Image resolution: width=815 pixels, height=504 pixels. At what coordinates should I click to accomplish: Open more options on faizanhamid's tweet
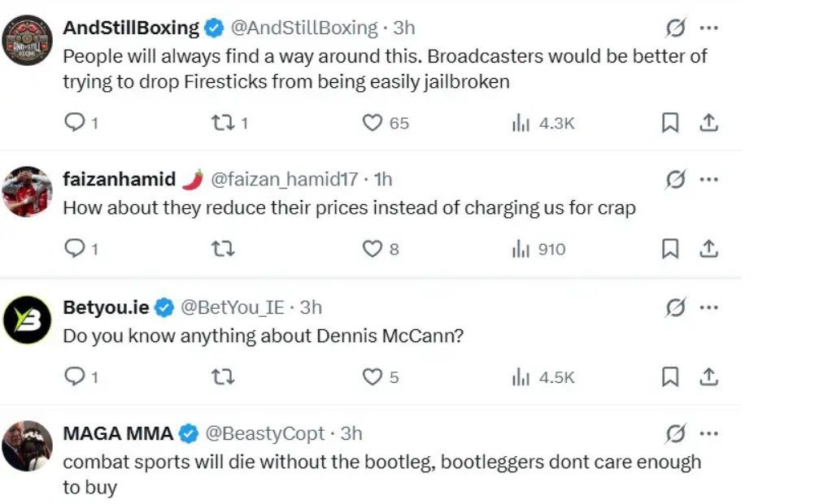[x=708, y=179]
